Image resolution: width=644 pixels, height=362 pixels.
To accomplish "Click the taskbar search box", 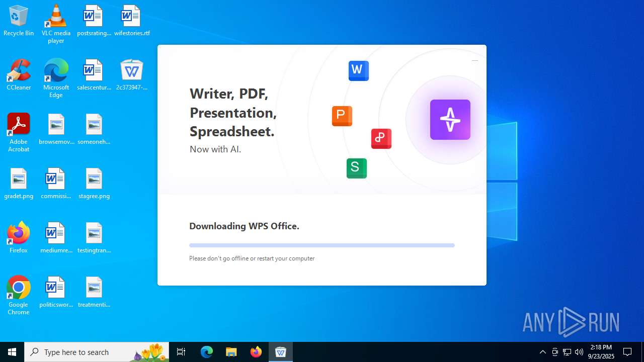I will click(97, 352).
